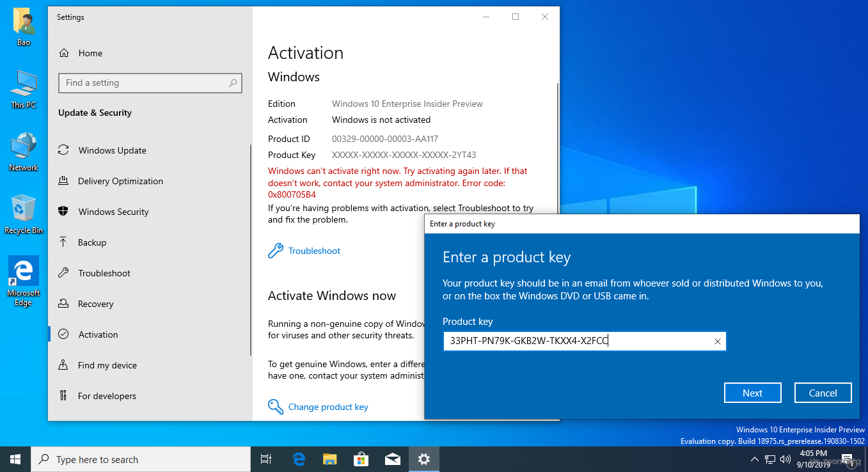Viewport: 868px width, 472px height.
Task: Minimize the Settings window
Action: [x=486, y=17]
